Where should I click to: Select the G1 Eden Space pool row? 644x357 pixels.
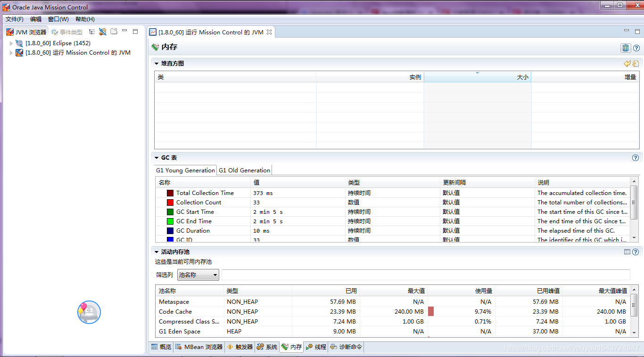tap(393, 331)
